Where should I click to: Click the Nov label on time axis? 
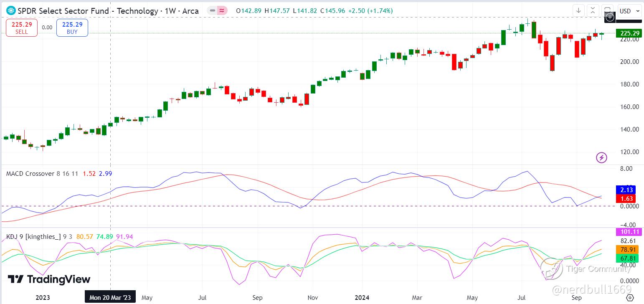[x=313, y=298]
